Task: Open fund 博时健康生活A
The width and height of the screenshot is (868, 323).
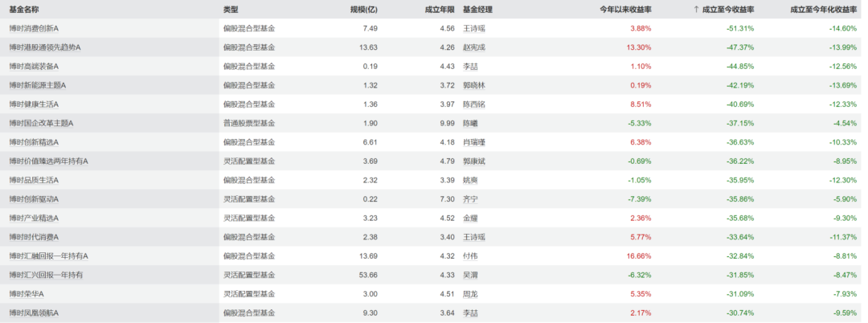Action: point(34,104)
